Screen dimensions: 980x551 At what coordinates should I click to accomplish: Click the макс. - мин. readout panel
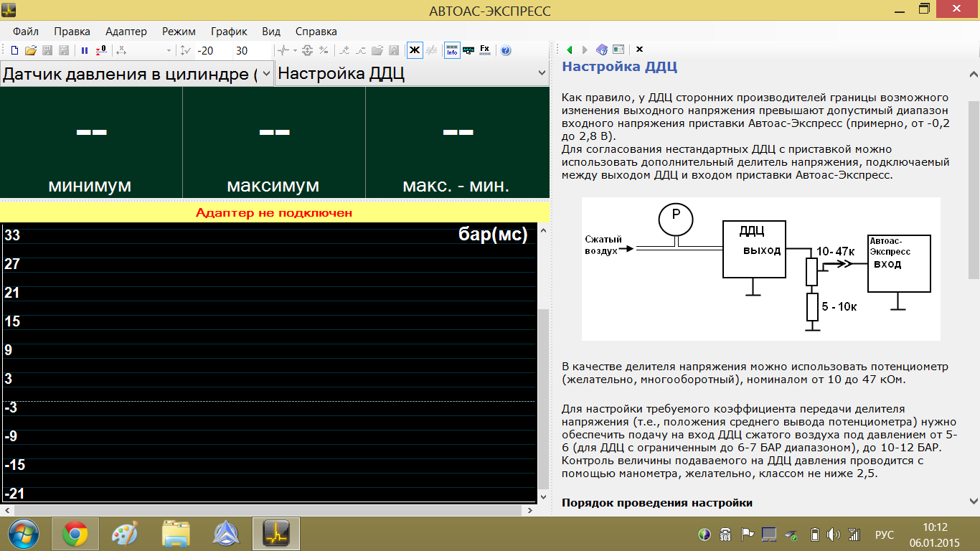(458, 143)
